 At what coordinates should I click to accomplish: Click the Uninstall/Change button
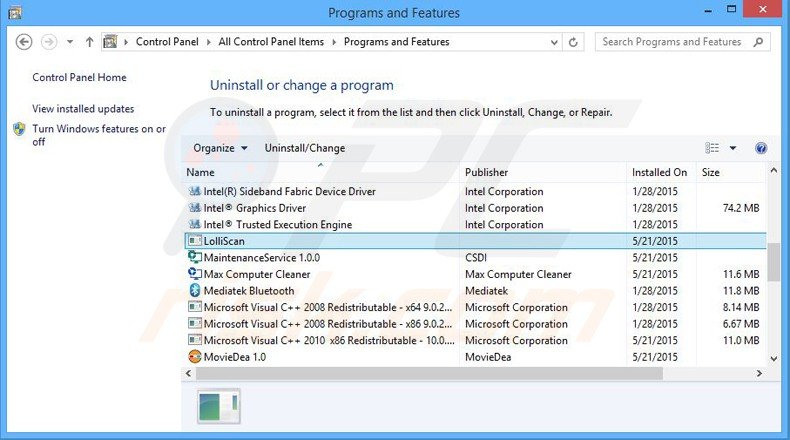305,148
